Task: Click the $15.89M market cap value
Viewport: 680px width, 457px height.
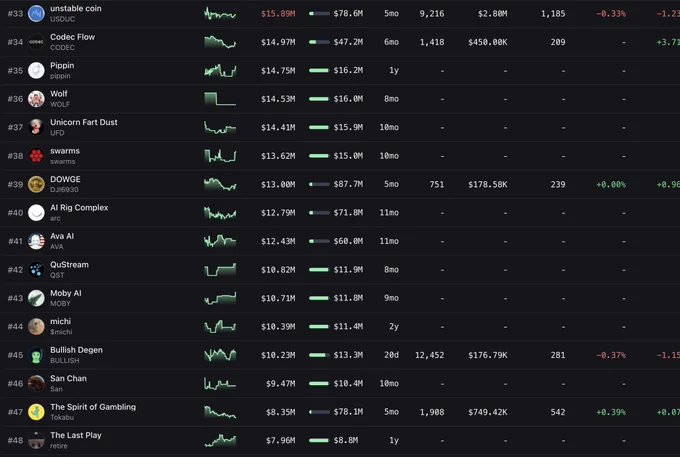Action: (x=278, y=14)
